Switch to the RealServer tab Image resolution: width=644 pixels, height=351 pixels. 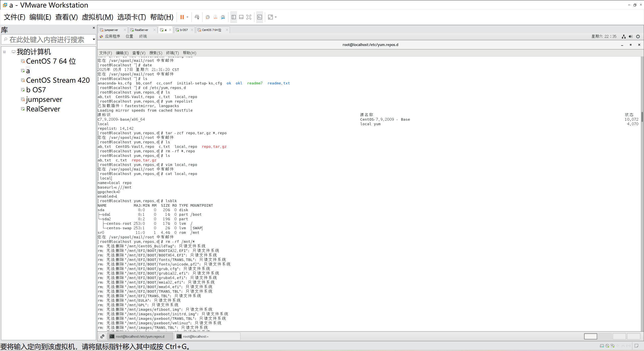(141, 30)
